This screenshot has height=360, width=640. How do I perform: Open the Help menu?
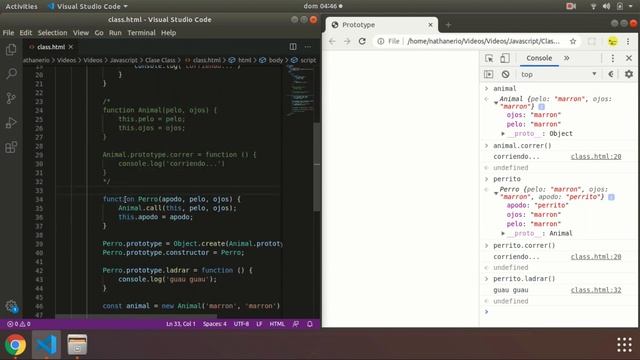(x=168, y=33)
